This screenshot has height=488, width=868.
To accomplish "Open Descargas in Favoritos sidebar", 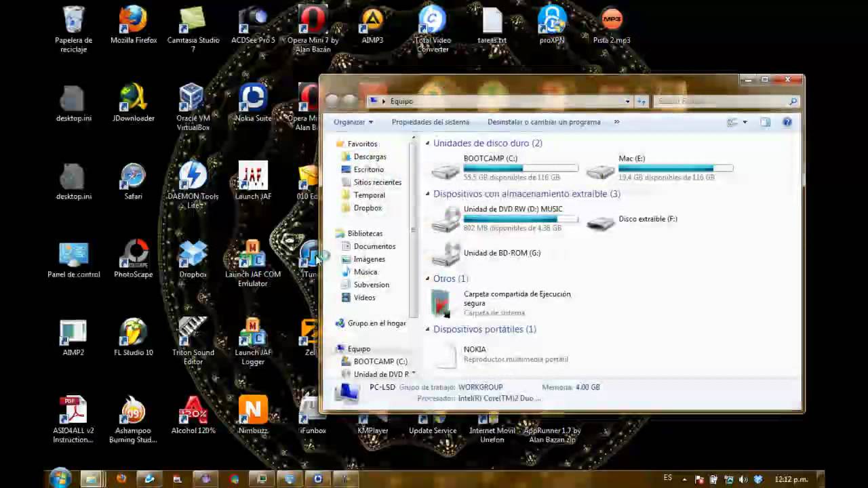I will click(363, 157).
